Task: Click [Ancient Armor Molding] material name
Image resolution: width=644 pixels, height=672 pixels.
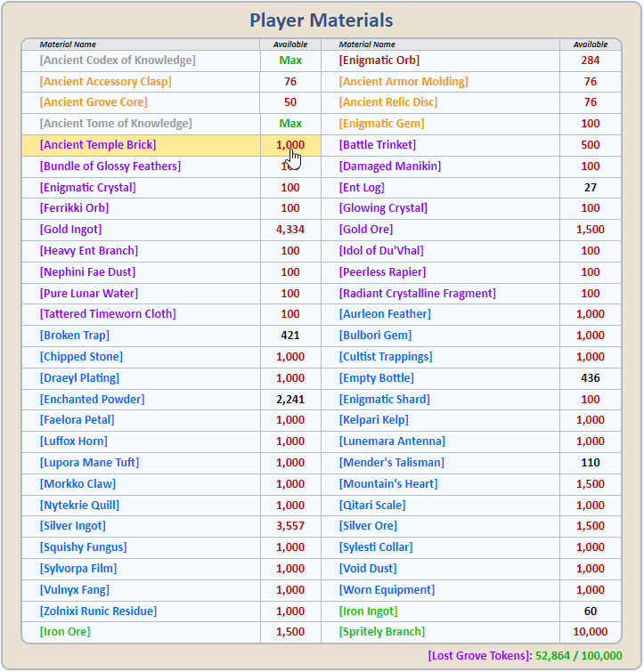Action: pos(404,82)
